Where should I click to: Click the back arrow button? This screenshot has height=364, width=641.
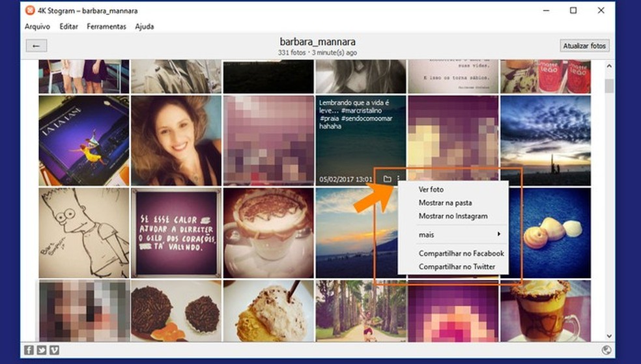[x=36, y=46]
